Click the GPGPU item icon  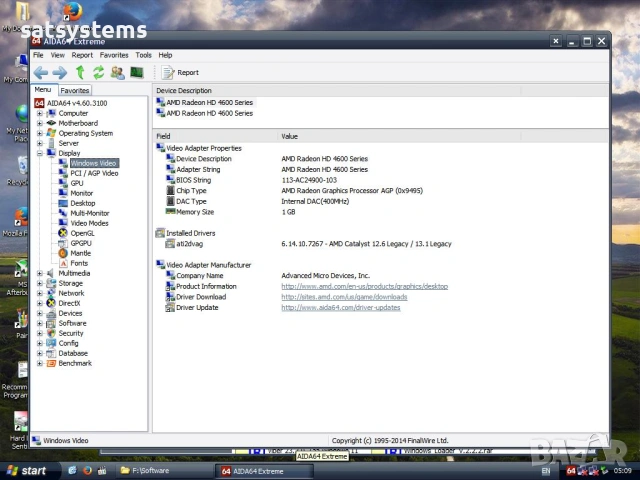[x=63, y=243]
